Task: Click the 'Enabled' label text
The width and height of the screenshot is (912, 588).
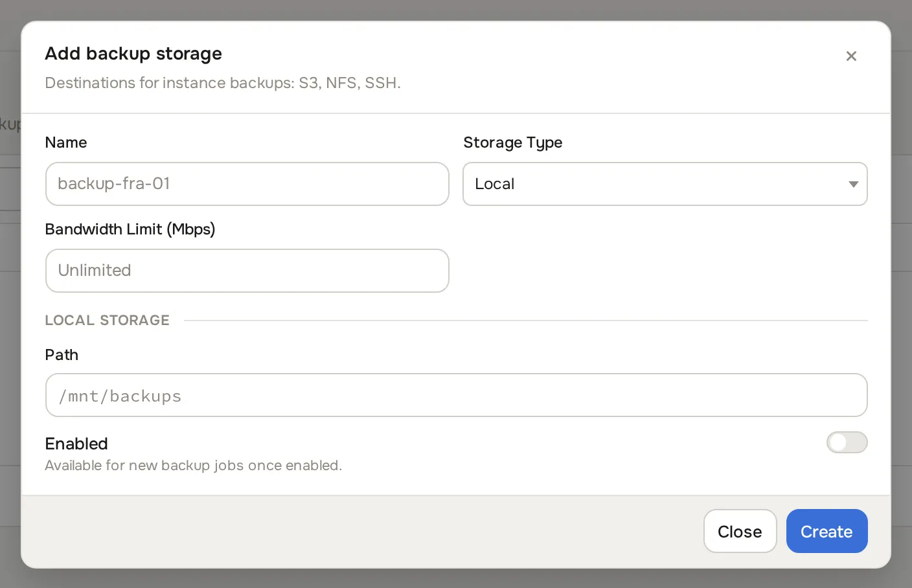Action: click(76, 444)
